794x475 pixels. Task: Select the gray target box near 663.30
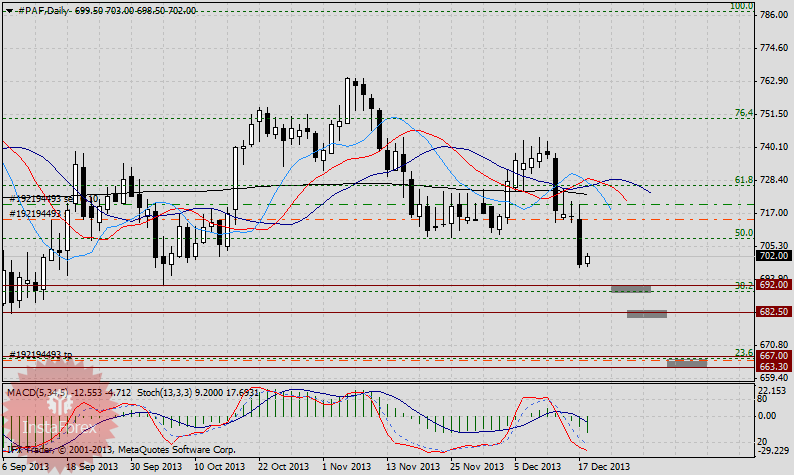[687, 363]
